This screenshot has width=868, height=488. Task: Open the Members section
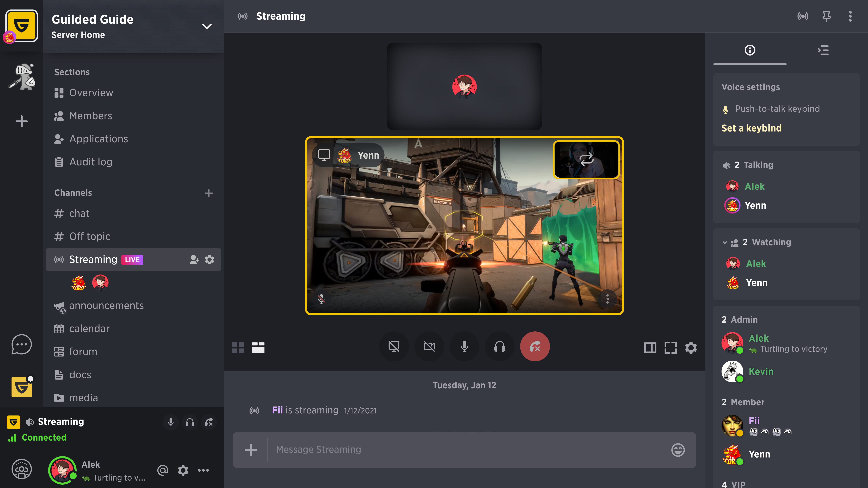click(x=133, y=116)
